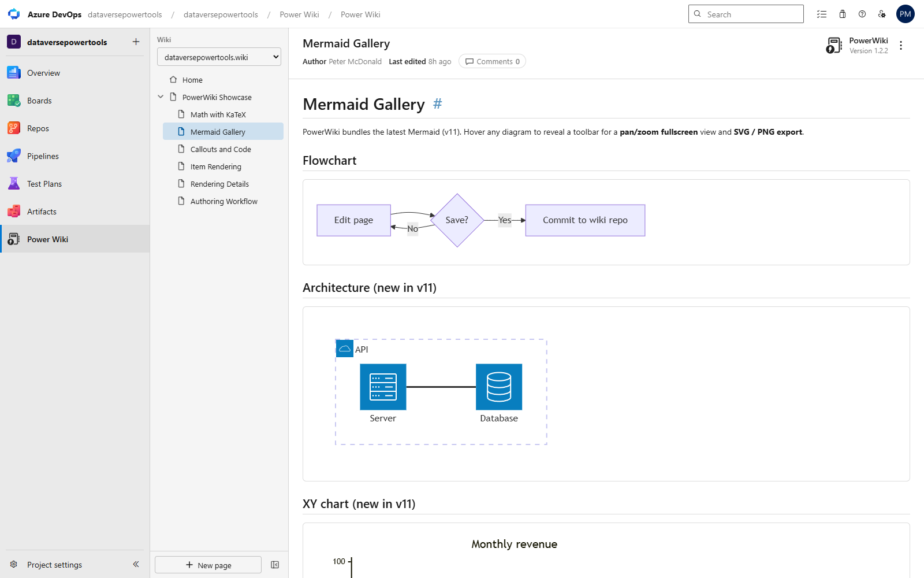924x578 pixels.
Task: Click the Peter McDonald author name
Action: (x=355, y=61)
